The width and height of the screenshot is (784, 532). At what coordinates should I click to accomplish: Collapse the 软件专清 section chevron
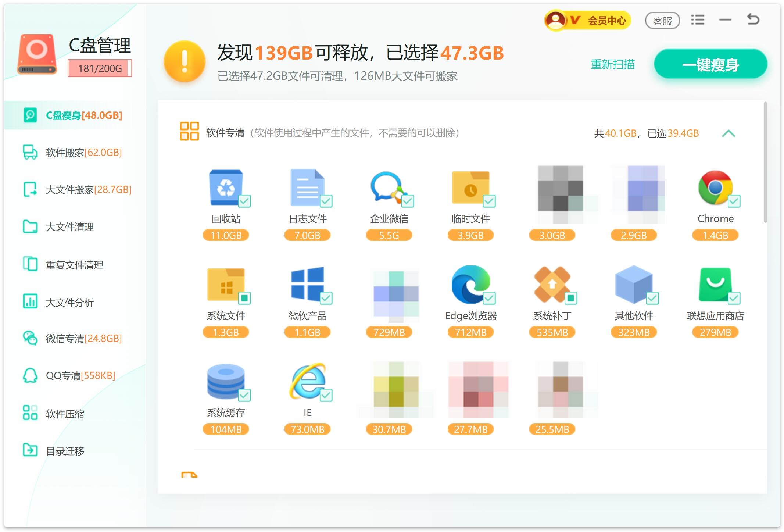click(x=728, y=133)
